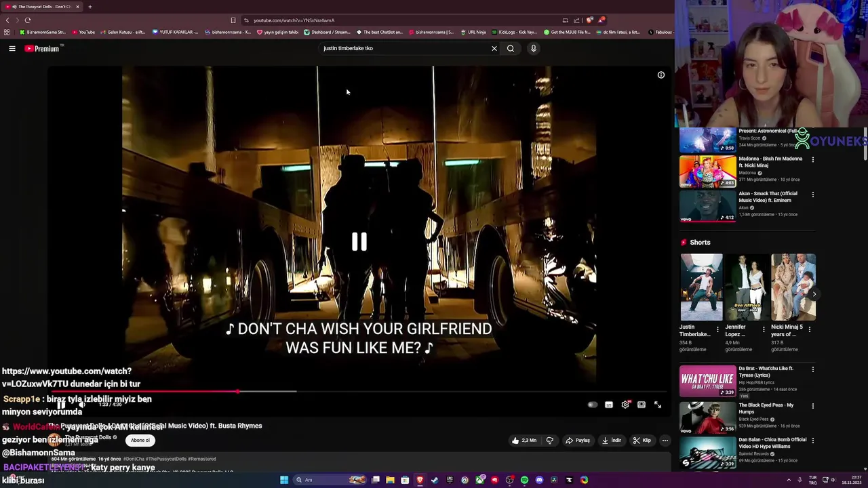
Task: Open The Black Eyed Peas 'My Humps' video
Action: point(708,418)
